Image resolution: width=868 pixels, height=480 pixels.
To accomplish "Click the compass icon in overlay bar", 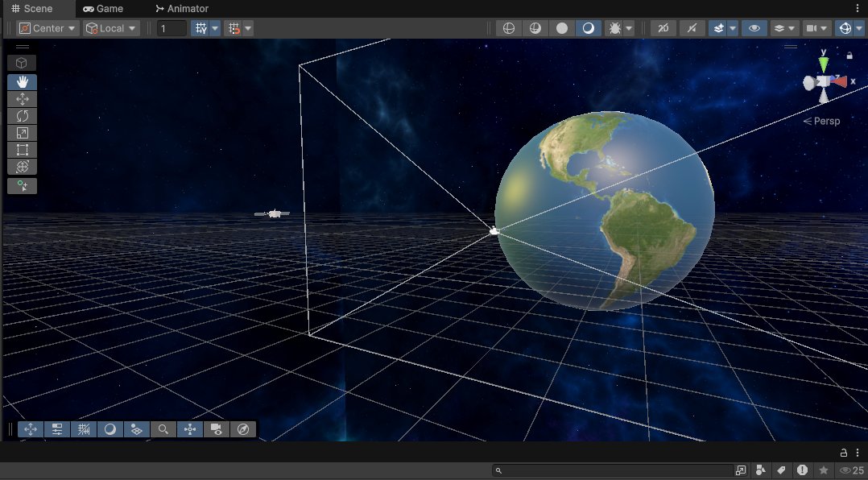I will [x=243, y=429].
